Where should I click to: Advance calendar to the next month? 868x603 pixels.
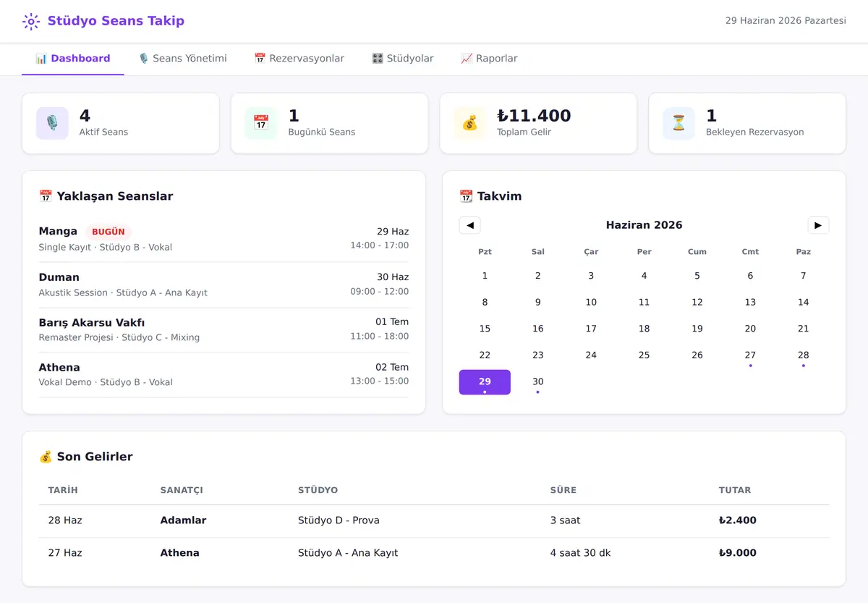click(818, 225)
